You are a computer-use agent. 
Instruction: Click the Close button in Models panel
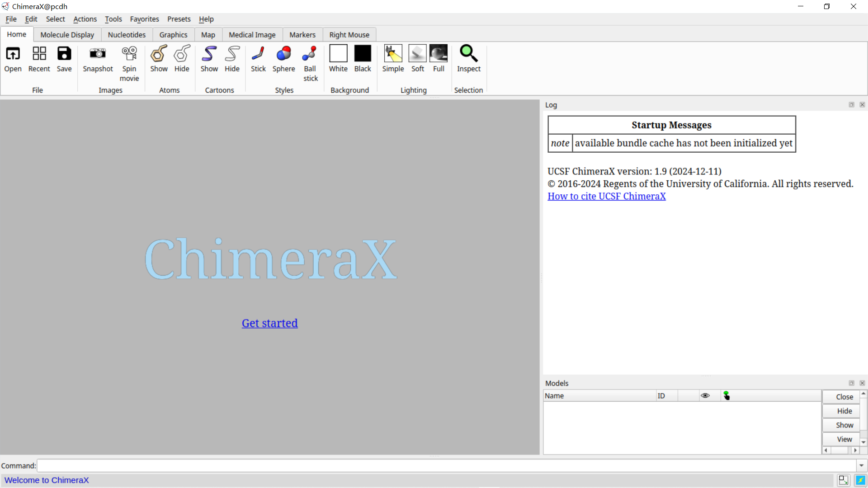(x=844, y=397)
